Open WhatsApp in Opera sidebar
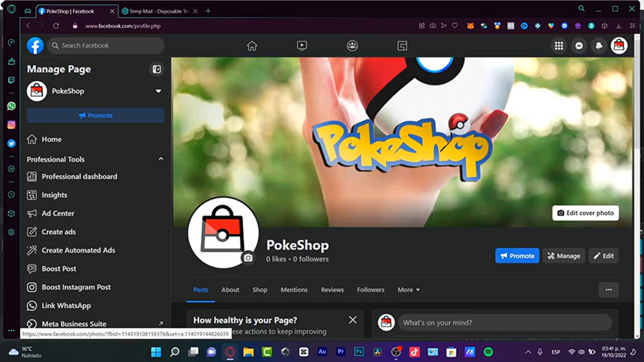 click(11, 106)
